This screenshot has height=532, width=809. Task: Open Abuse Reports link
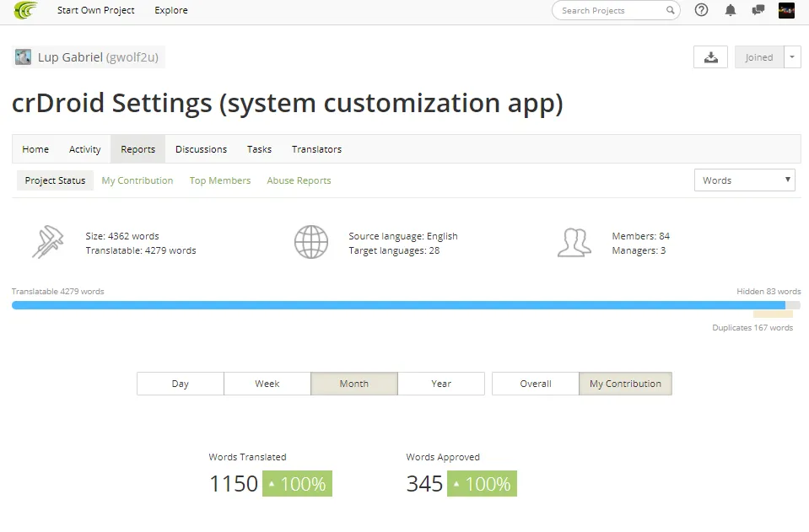pyautogui.click(x=299, y=180)
